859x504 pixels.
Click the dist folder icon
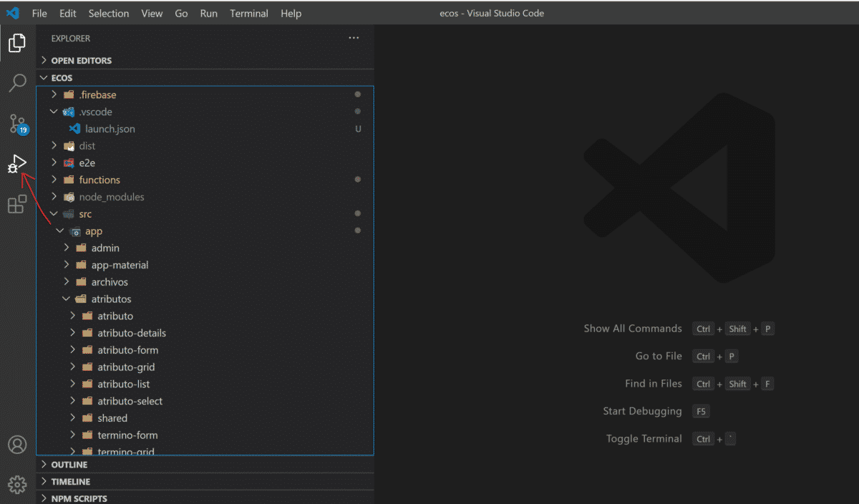click(69, 146)
